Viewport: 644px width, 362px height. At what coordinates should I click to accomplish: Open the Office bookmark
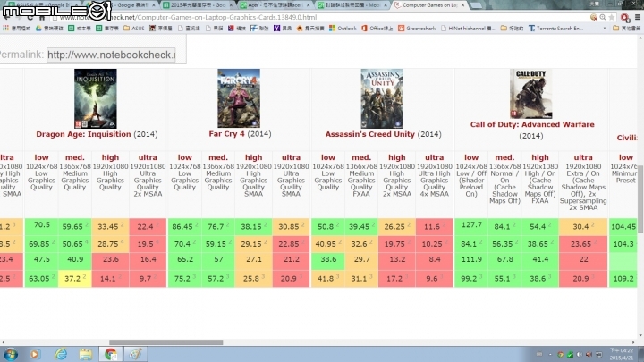pyautogui.click(x=377, y=29)
